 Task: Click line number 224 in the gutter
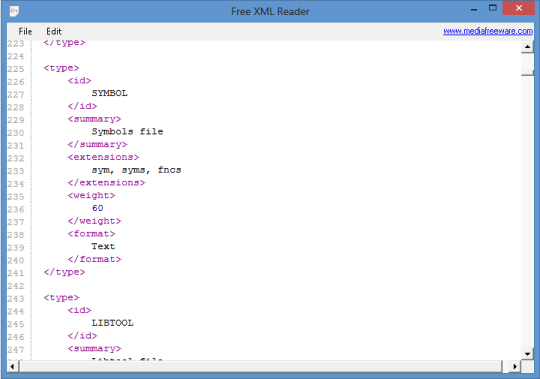click(x=16, y=56)
